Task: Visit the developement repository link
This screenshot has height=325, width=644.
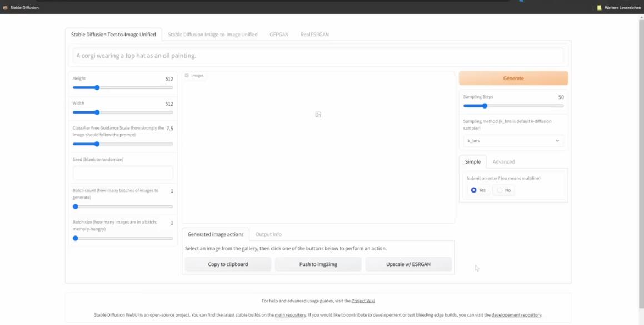Action: click(516, 315)
